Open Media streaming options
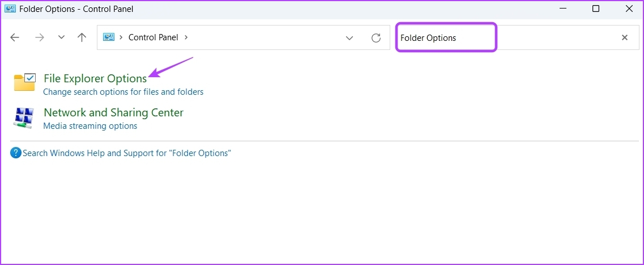The width and height of the screenshot is (644, 265). [90, 126]
